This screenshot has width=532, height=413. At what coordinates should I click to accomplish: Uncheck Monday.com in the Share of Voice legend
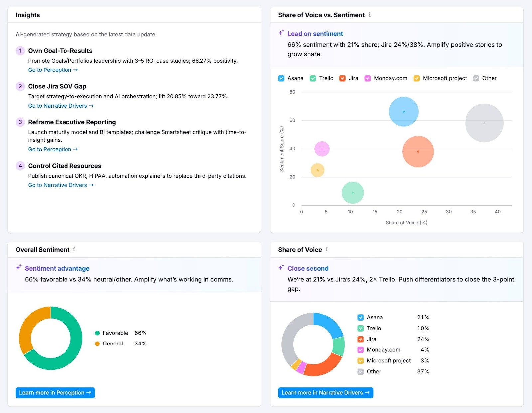coord(360,350)
